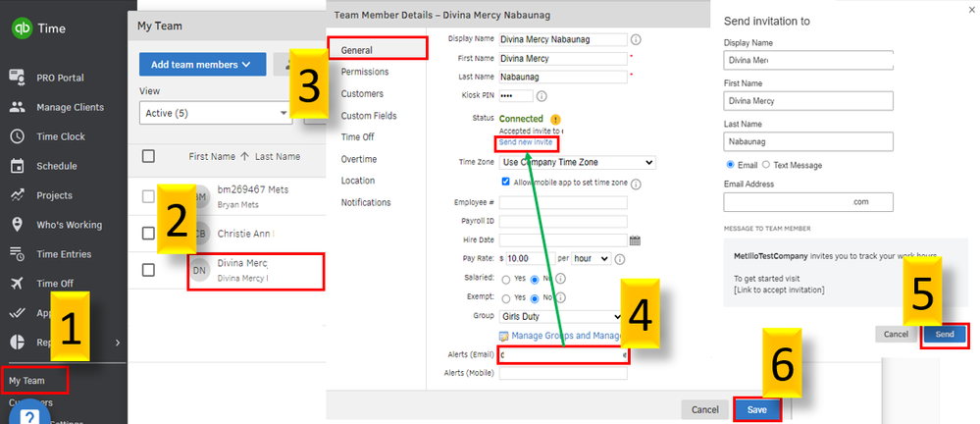The image size is (980, 424).
Task: Open the Overtime tab
Action: click(x=359, y=159)
